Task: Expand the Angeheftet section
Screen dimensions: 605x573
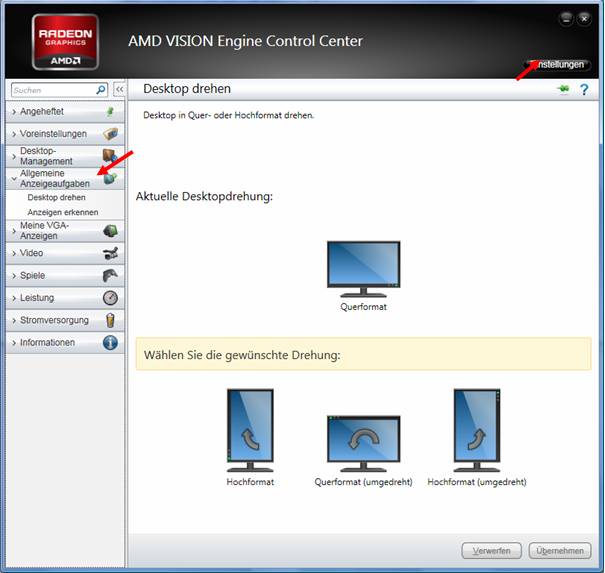Action: pyautogui.click(x=65, y=112)
